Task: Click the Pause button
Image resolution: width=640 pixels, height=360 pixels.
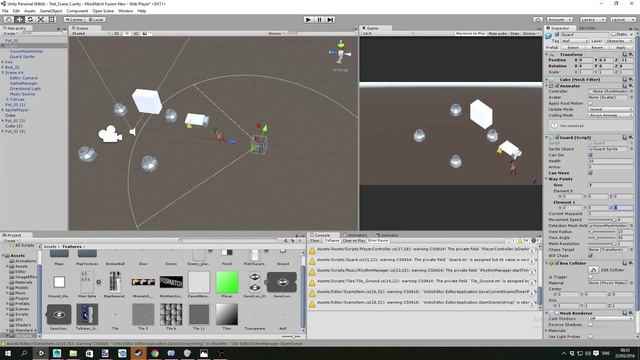Action: point(320,19)
